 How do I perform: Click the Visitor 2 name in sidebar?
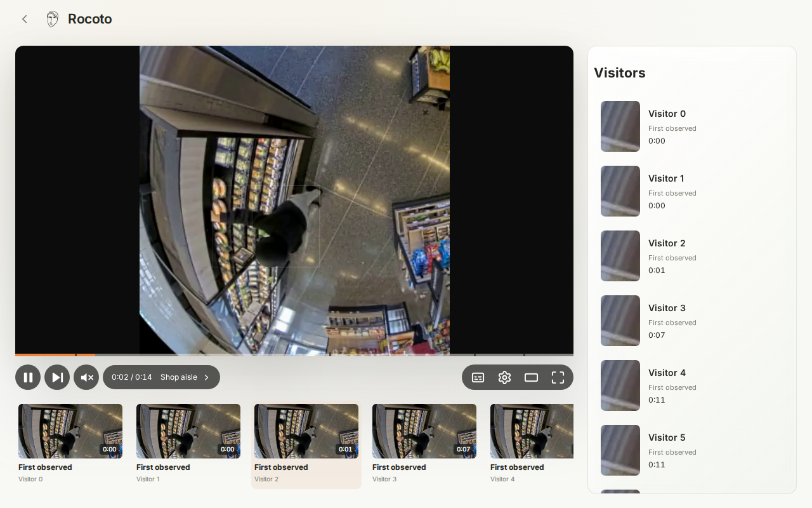(667, 243)
